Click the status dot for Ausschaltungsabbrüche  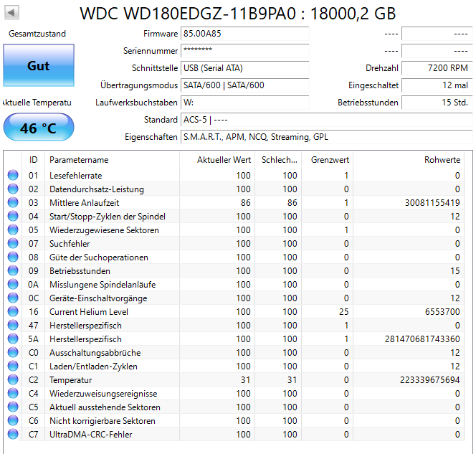(x=13, y=353)
